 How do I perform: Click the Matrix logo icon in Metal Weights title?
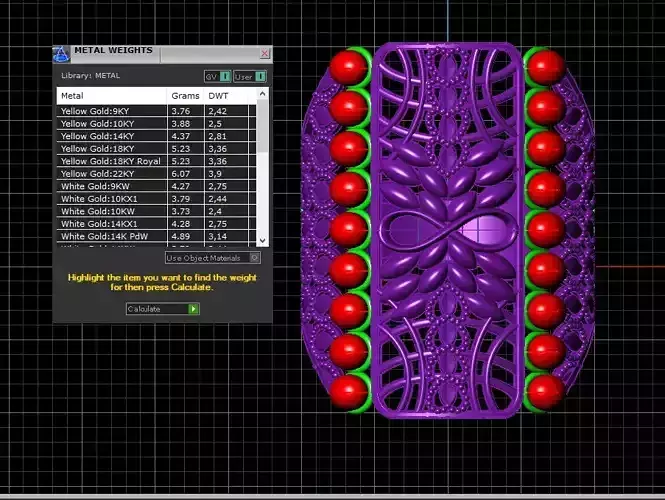[61, 54]
